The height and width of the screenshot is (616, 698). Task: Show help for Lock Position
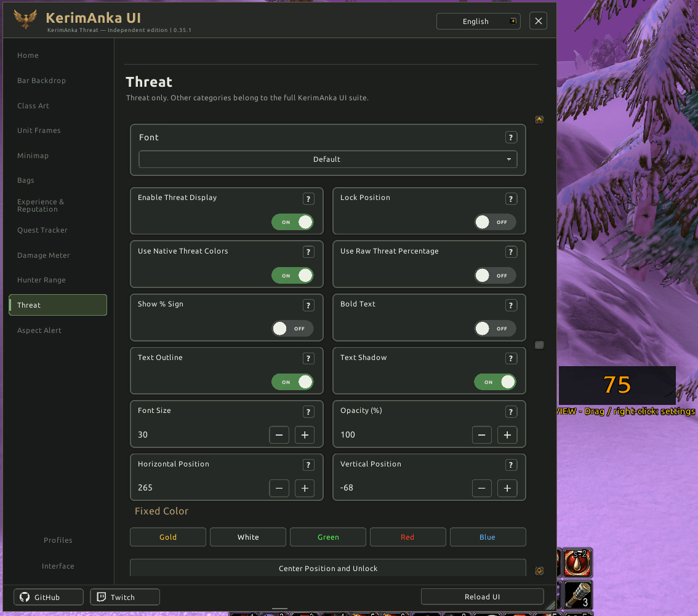511,199
